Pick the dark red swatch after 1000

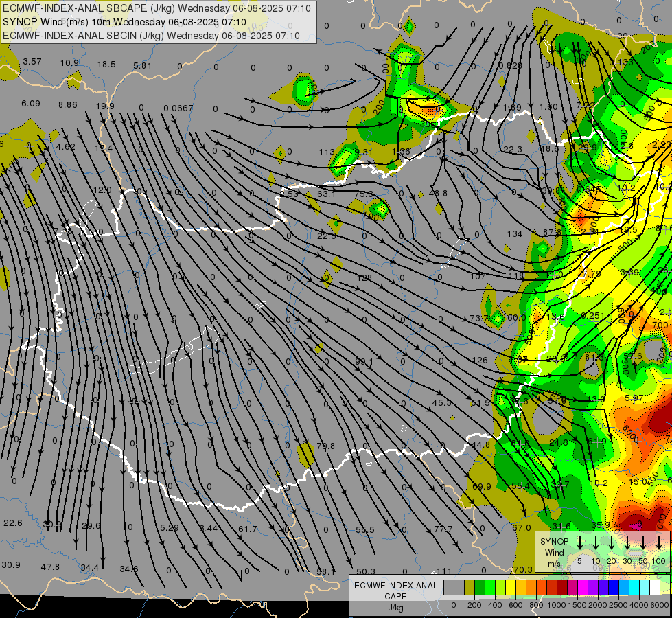pyautogui.click(x=562, y=588)
